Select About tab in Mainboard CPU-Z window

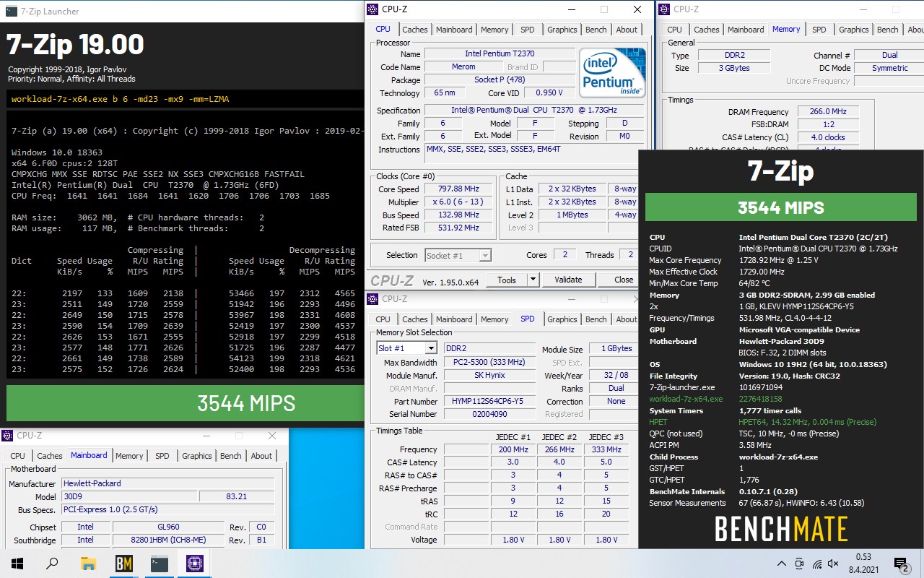point(261,456)
